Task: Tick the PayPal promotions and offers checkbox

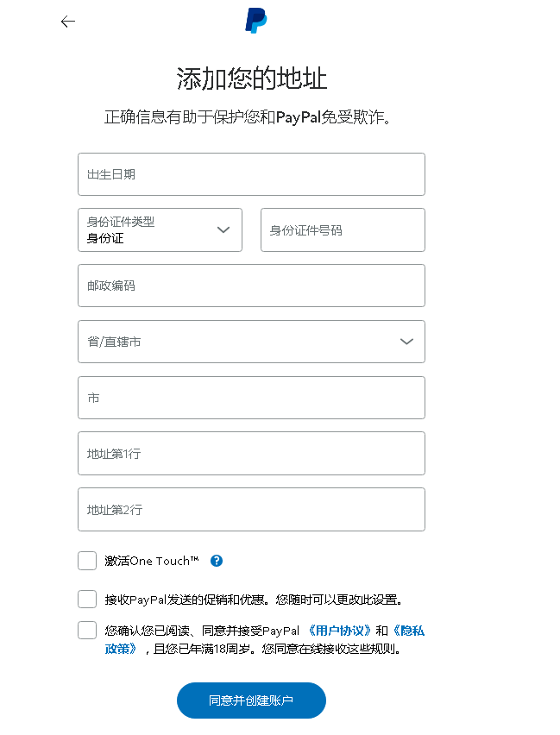Action: tap(87, 599)
